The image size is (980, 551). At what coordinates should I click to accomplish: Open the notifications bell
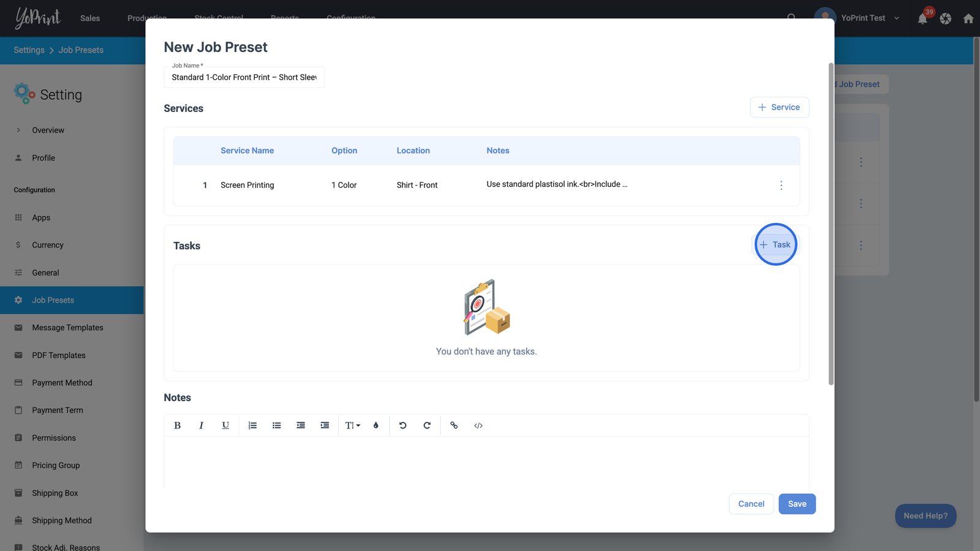pyautogui.click(x=922, y=18)
